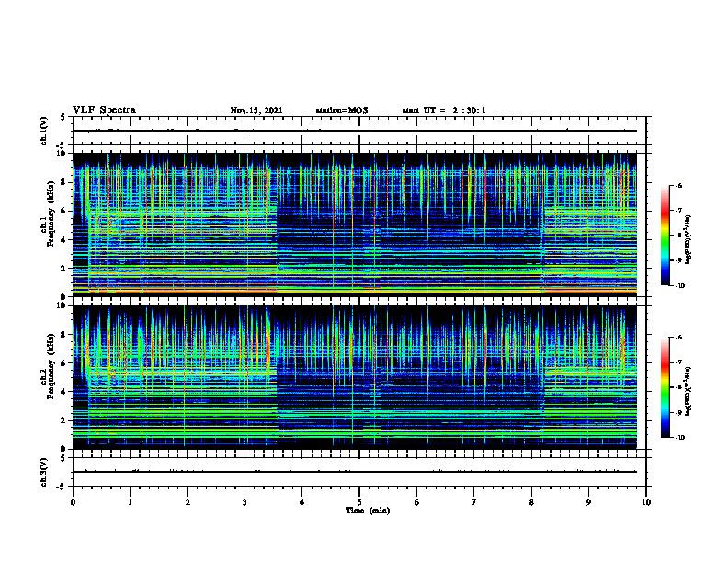This screenshot has height=563, width=728.
Task: Click the ch.1 voltage waveform strip
Action: [358, 131]
